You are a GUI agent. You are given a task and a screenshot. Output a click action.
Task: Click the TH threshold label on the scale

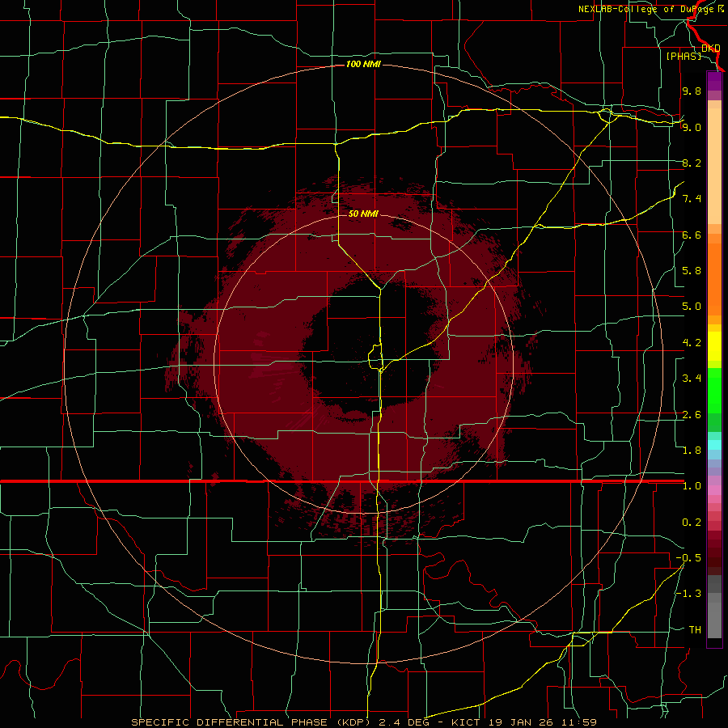(x=695, y=630)
